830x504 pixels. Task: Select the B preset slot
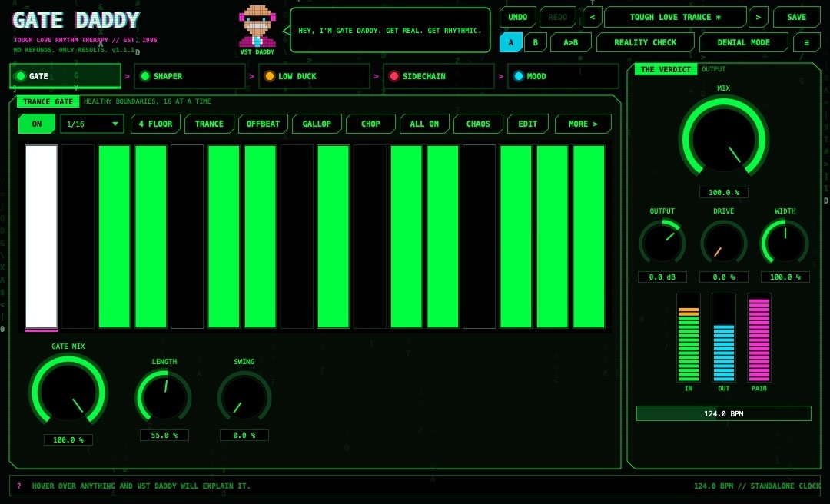tap(535, 42)
